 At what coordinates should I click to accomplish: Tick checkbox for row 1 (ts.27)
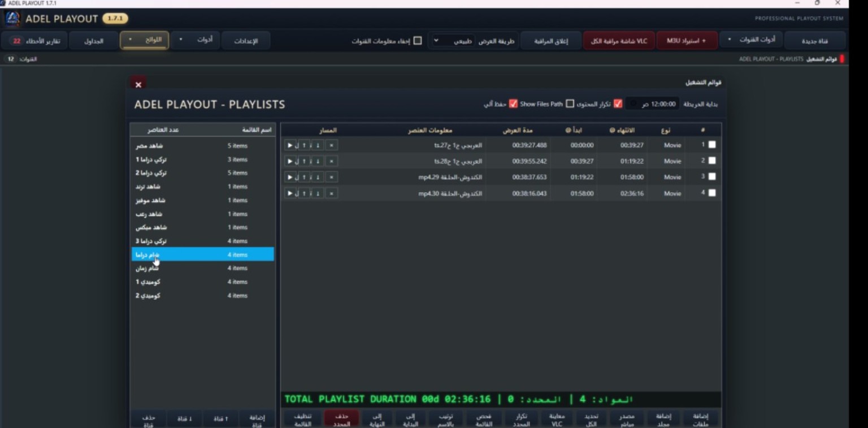point(712,145)
